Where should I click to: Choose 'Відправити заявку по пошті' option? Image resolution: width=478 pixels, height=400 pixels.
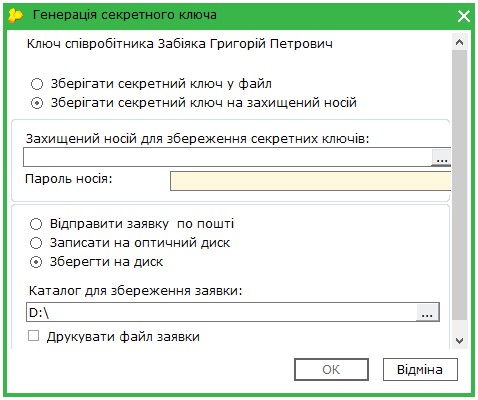coord(36,224)
